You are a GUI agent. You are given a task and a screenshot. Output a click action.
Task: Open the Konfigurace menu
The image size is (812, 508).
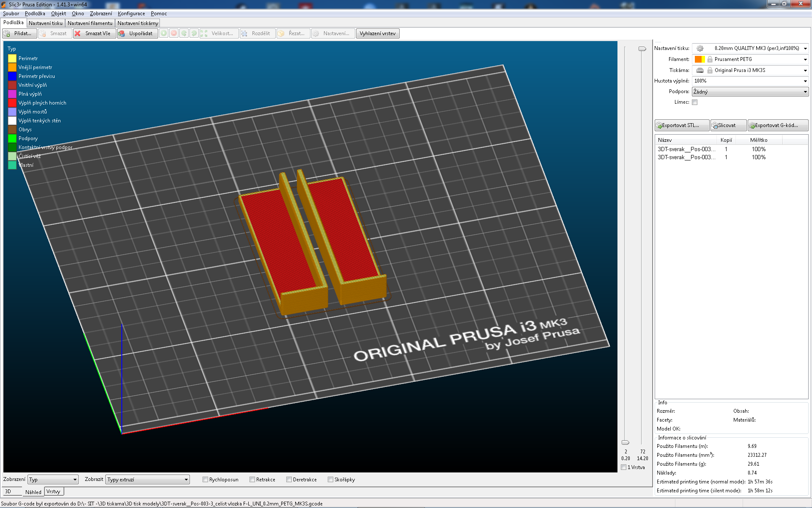(x=131, y=14)
